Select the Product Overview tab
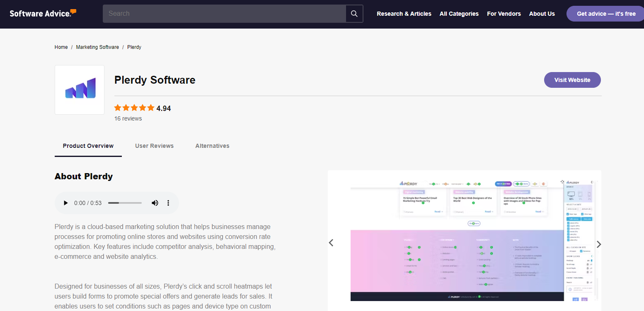This screenshot has width=644, height=311. point(88,146)
